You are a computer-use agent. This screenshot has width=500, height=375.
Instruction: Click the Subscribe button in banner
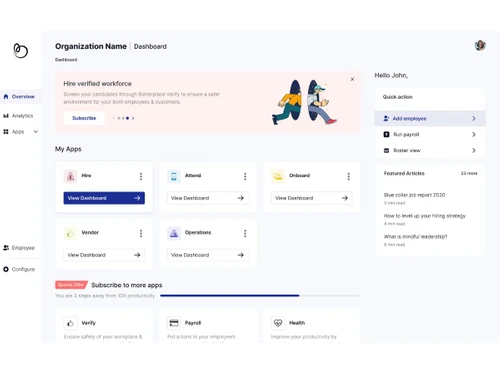point(84,118)
